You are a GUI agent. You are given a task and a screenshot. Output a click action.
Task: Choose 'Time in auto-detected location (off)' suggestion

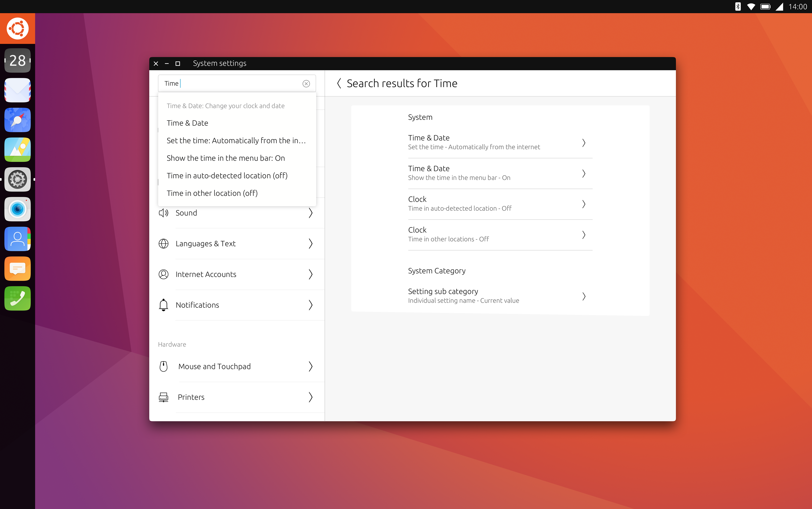coord(237,176)
